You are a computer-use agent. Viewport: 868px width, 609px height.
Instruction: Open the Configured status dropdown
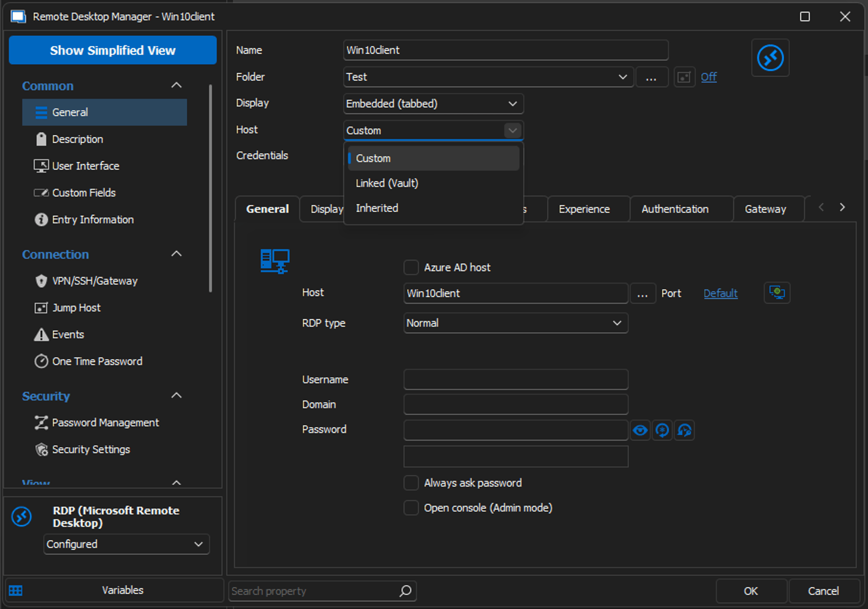(126, 544)
